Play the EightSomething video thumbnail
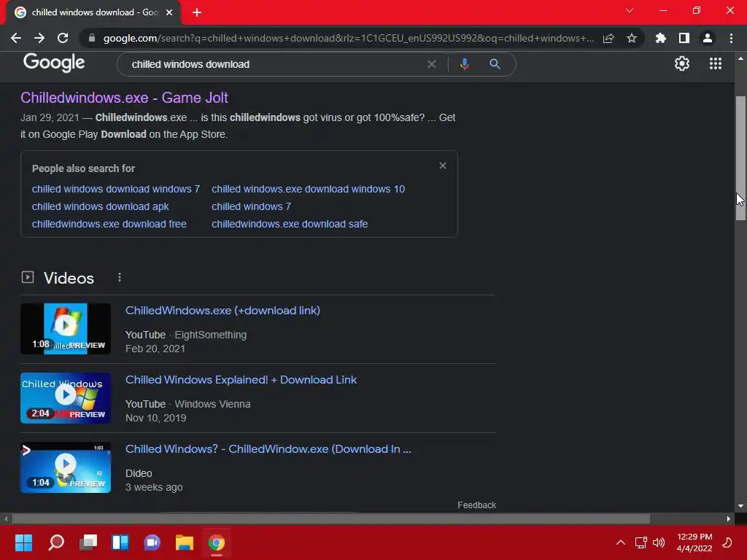 click(x=66, y=329)
